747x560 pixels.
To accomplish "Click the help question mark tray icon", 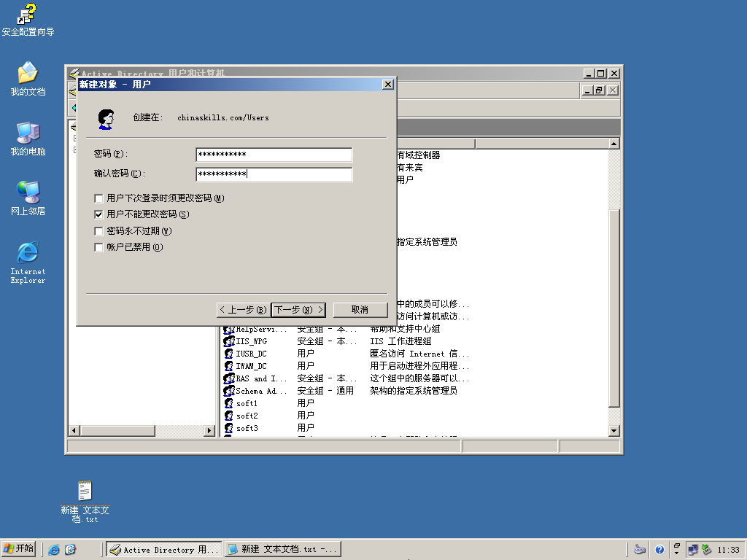I will coord(659,550).
